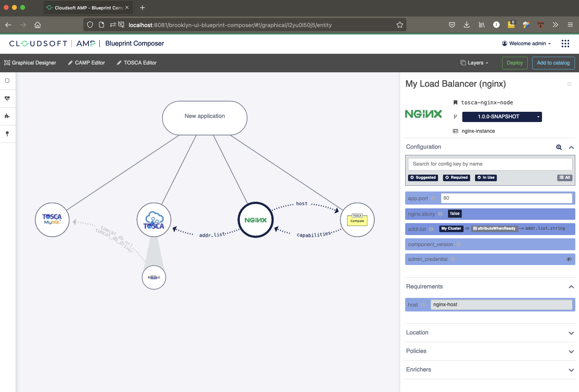Select the Cloudsoft AMP browser tab
Screen dimensions: 579x392
pos(88,8)
